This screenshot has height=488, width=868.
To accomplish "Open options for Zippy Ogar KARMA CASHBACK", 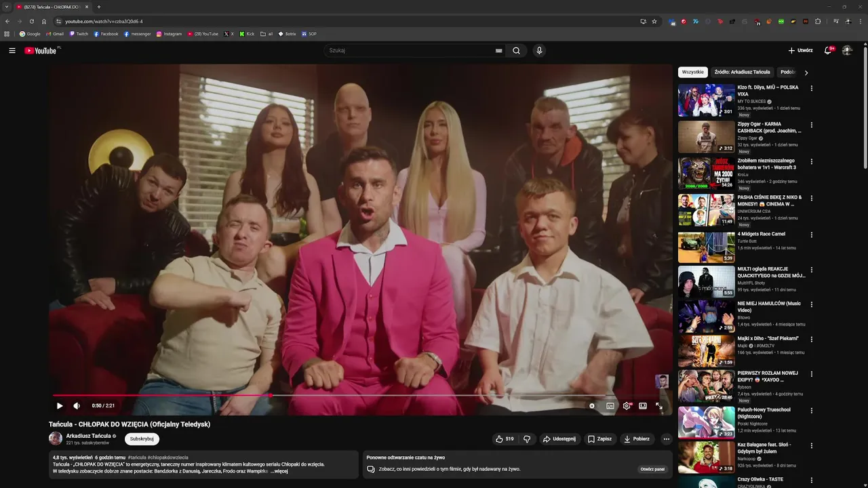I will tap(811, 125).
